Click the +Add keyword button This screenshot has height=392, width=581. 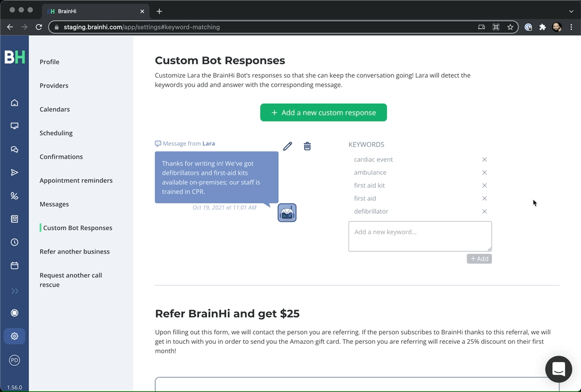[x=479, y=259]
